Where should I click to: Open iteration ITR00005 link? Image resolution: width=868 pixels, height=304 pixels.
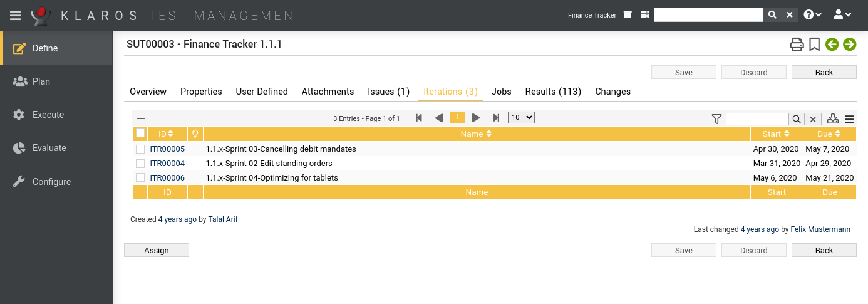pyautogui.click(x=167, y=149)
